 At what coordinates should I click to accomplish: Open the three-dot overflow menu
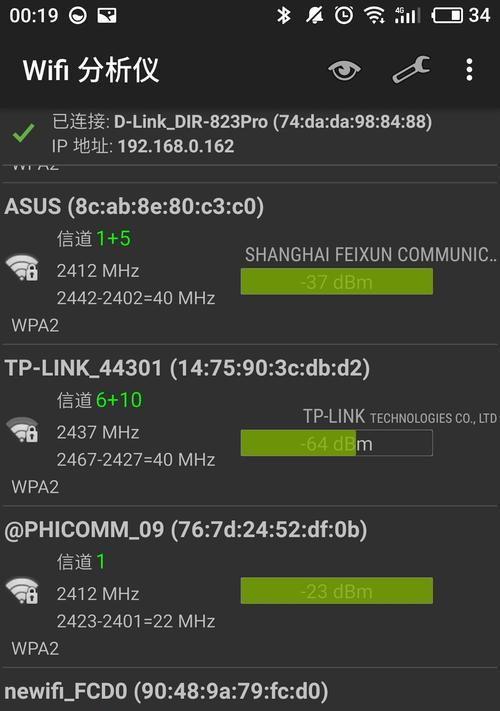pyautogui.click(x=469, y=70)
